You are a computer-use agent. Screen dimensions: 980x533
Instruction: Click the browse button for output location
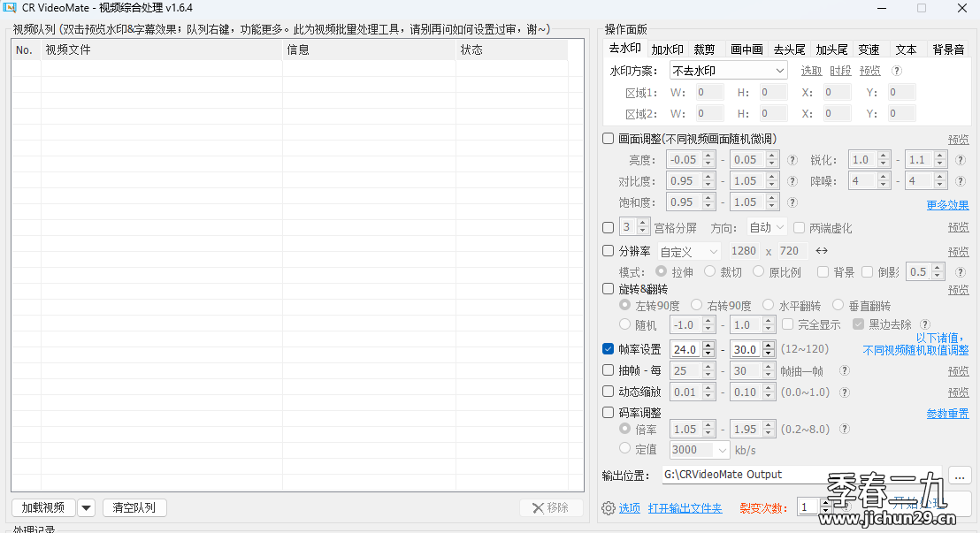pos(960,476)
